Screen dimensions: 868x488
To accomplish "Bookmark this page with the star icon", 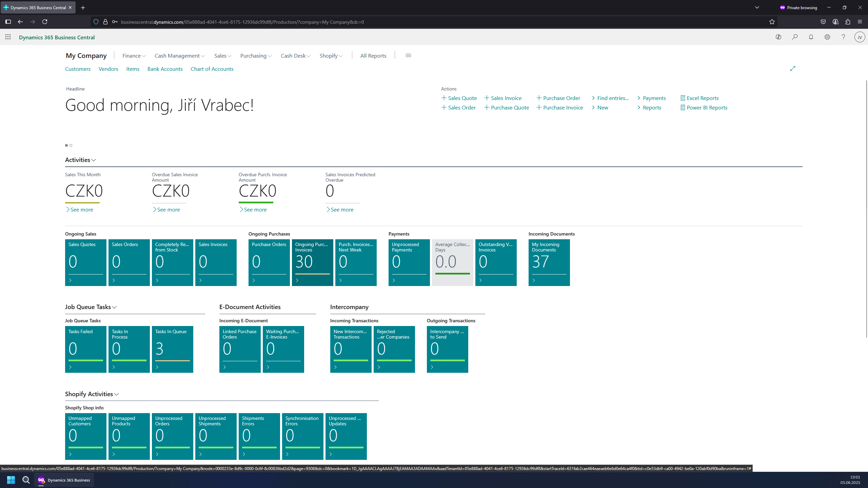I will 772,22.
